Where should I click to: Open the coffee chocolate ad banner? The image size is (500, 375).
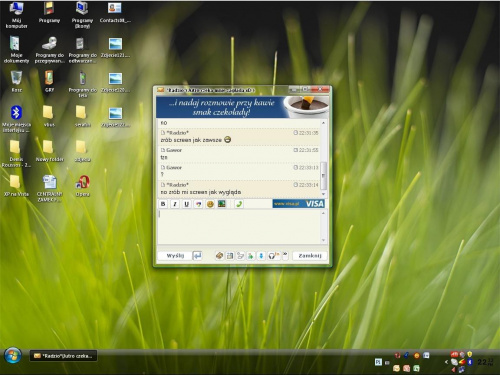coord(243,107)
